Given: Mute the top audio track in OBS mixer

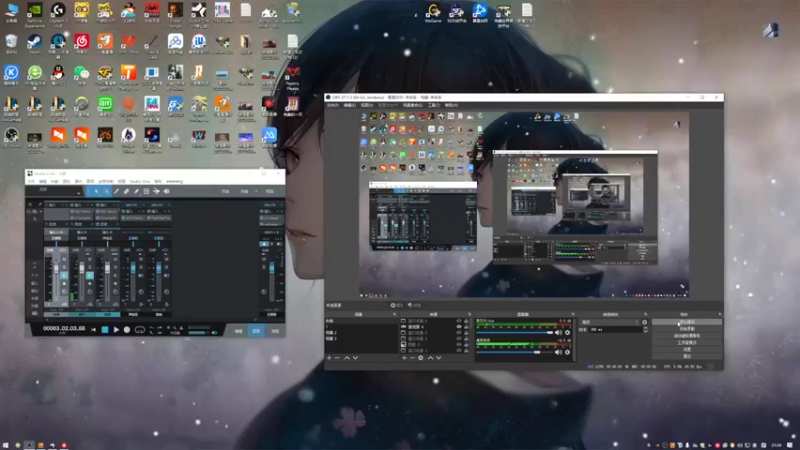Looking at the screenshot, I should (558, 333).
